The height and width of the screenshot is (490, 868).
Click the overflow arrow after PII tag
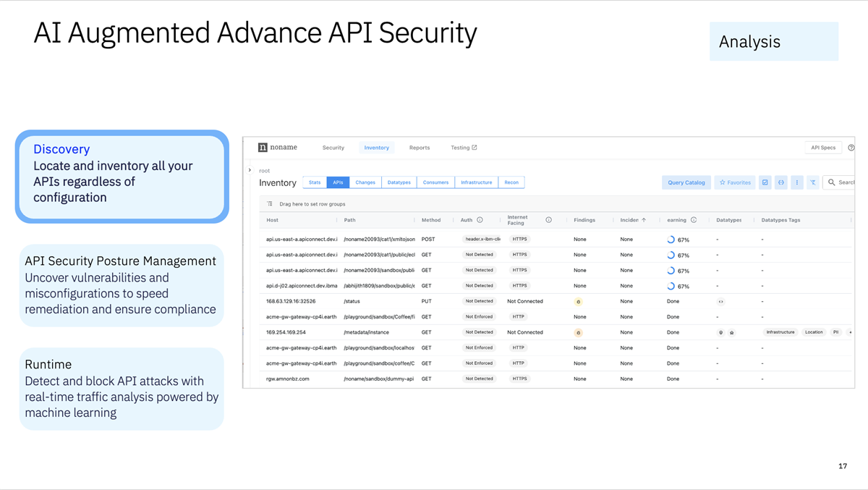click(850, 332)
